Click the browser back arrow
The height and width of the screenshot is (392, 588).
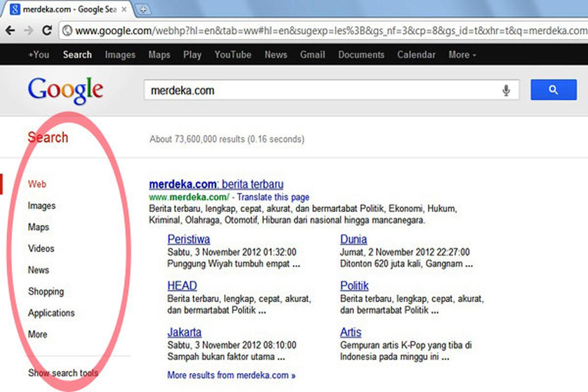coord(10,30)
